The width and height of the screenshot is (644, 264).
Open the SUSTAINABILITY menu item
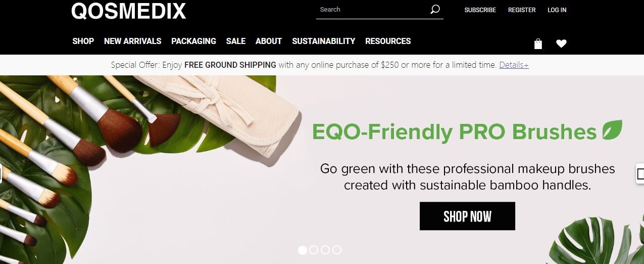click(x=323, y=41)
